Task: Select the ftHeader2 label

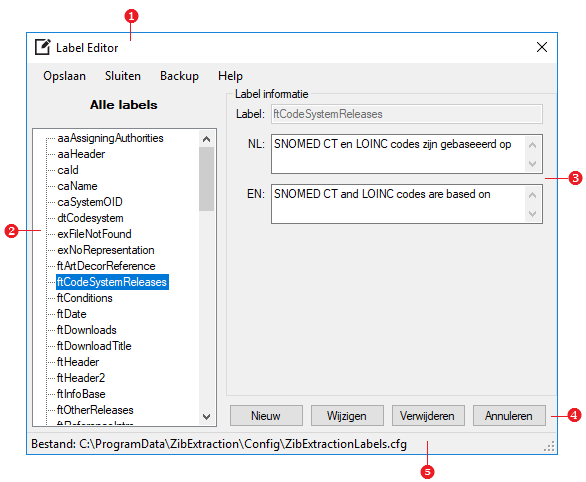Action: tap(81, 378)
